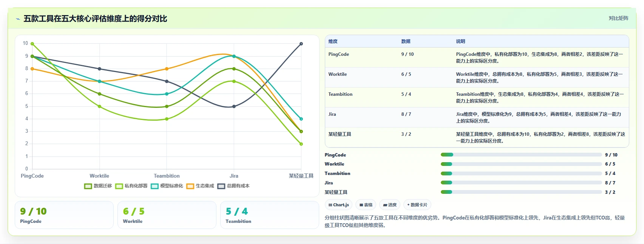Click the 8 / 7 value beside Jira progress bar
644x244 pixels.
click(x=610, y=183)
